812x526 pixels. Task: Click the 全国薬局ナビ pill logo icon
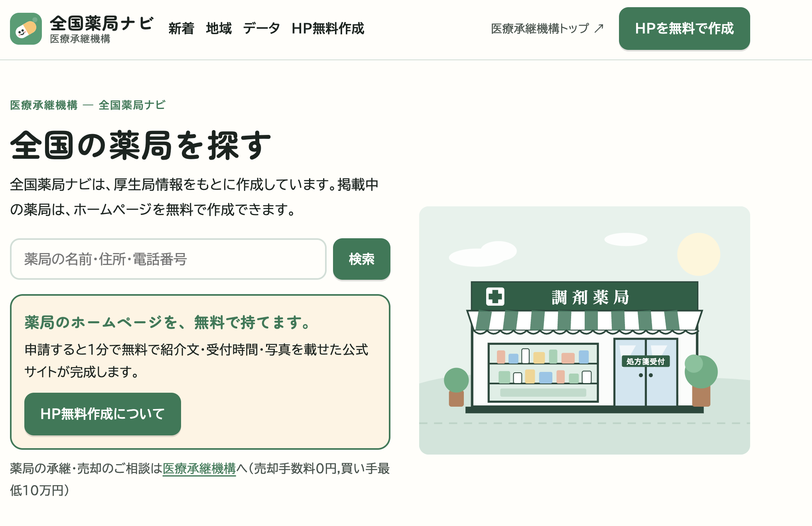tap(26, 29)
